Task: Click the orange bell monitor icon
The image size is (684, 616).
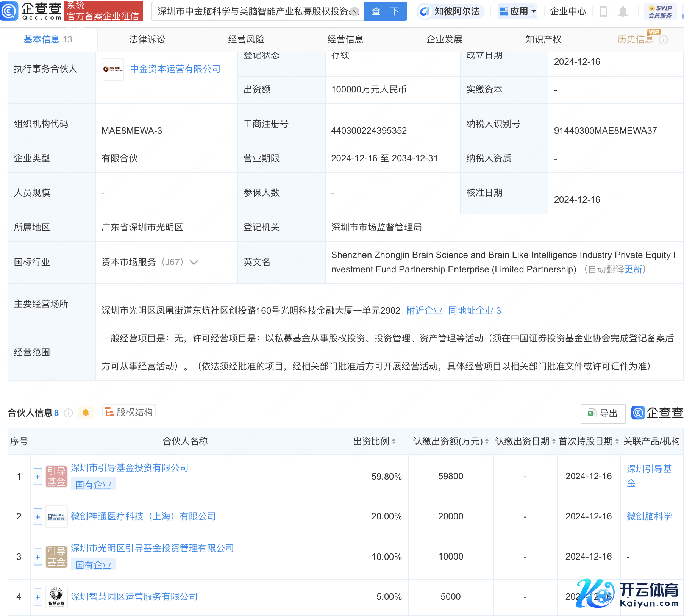Action: (86, 413)
